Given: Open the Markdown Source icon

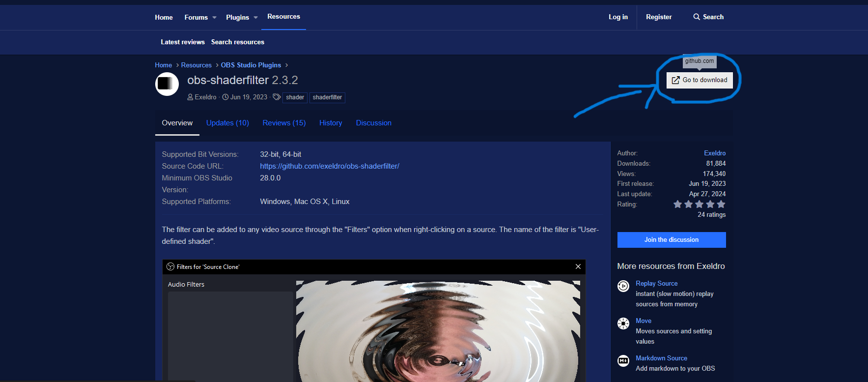Looking at the screenshot, I should coord(623,361).
